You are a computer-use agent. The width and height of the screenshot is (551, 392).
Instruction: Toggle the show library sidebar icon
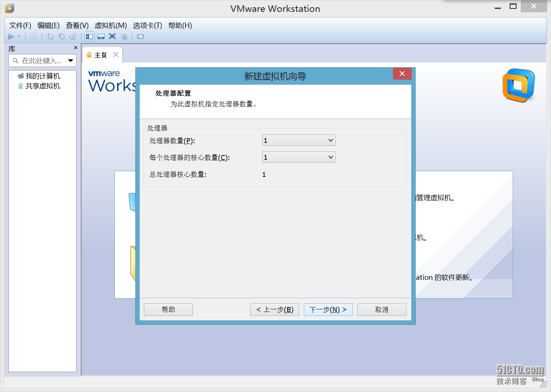[90, 36]
